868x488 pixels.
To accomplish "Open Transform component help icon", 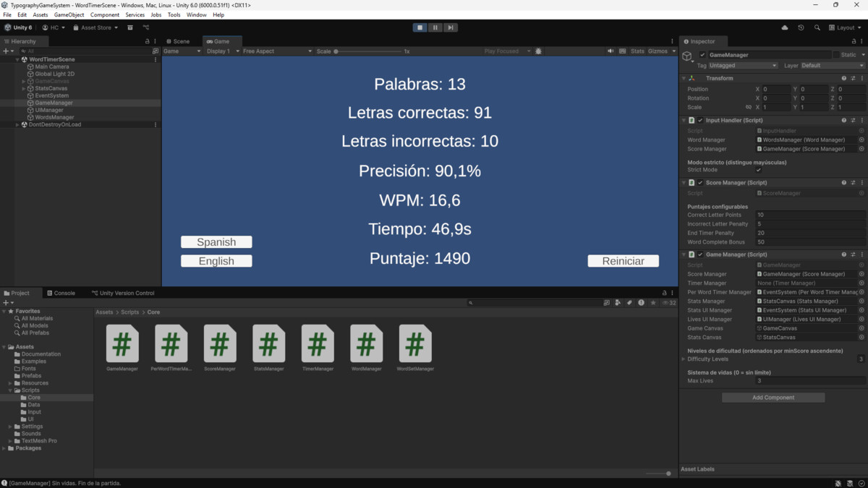I will pos(844,78).
